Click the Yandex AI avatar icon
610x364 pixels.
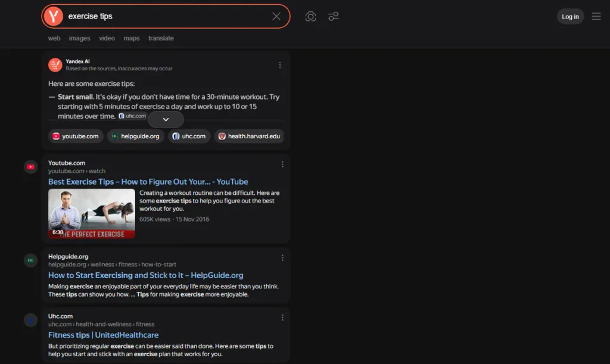click(55, 64)
